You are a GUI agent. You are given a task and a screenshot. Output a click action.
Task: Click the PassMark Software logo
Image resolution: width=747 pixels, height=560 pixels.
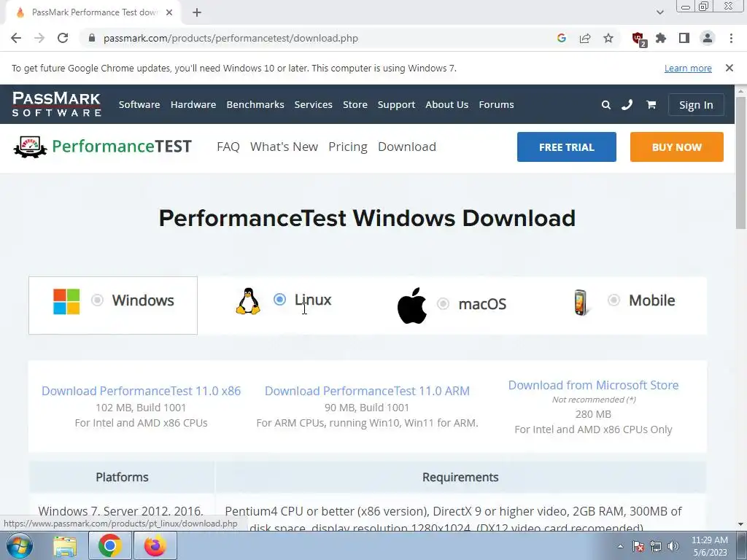[x=57, y=104]
